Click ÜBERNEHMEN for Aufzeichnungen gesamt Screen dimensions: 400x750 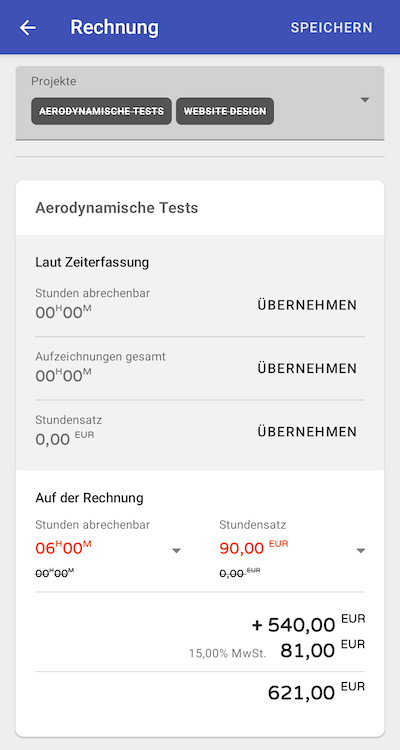click(307, 368)
